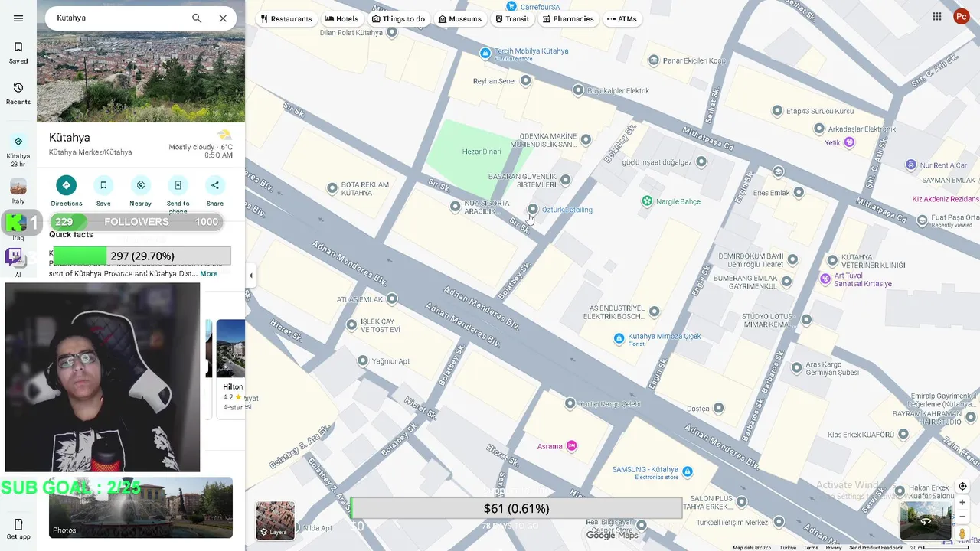The height and width of the screenshot is (551, 980).
Task: Collapse the side panel
Action: pos(250,275)
